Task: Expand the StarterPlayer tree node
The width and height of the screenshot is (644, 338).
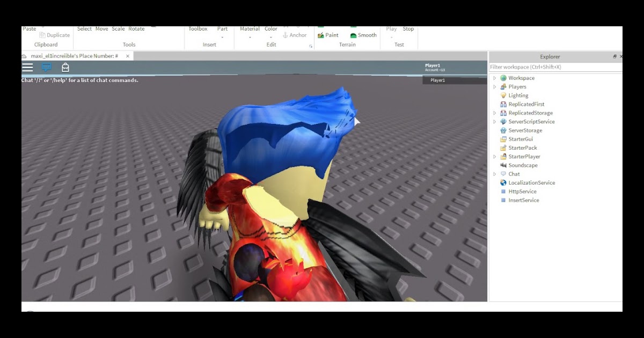Action: 495,156
